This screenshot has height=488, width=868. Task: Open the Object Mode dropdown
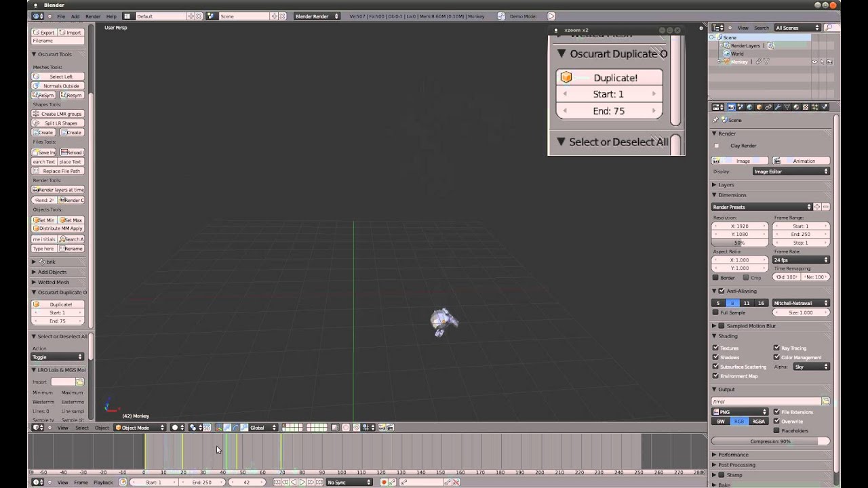(140, 428)
